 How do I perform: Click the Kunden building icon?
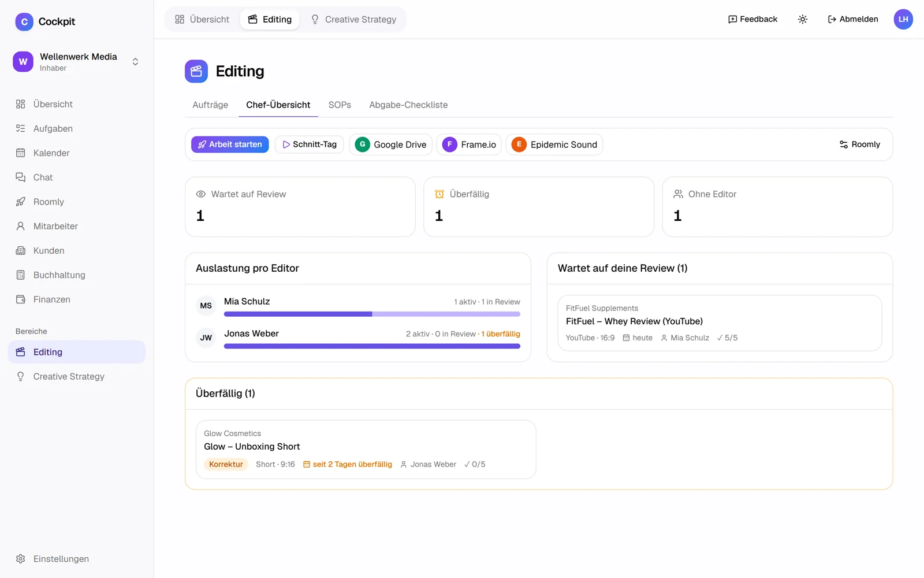(x=21, y=250)
